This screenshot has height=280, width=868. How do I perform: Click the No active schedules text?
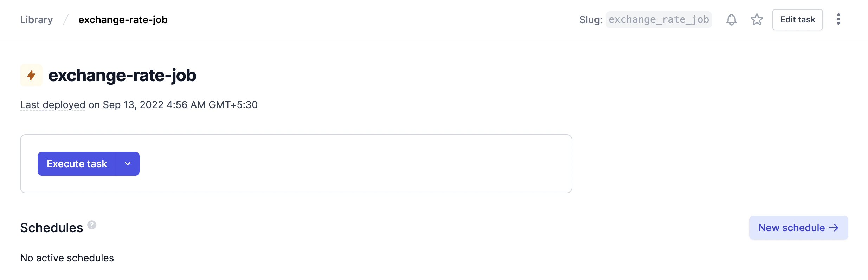click(67, 258)
